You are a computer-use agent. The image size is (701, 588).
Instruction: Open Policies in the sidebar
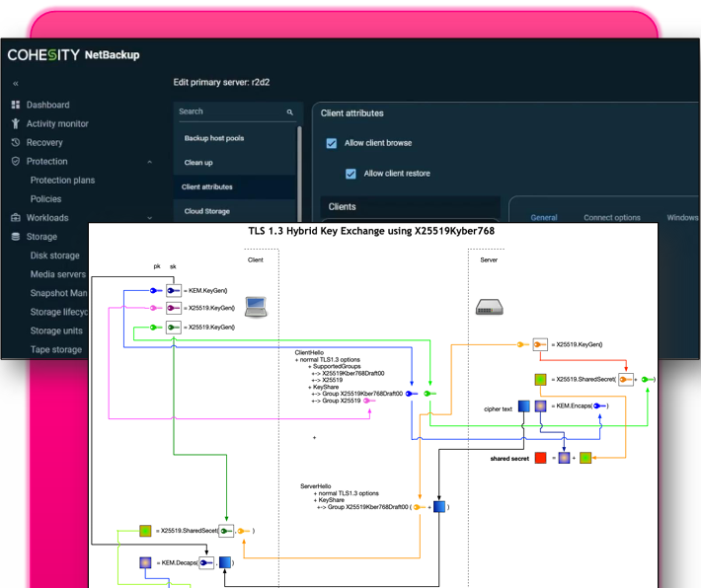[45, 199]
